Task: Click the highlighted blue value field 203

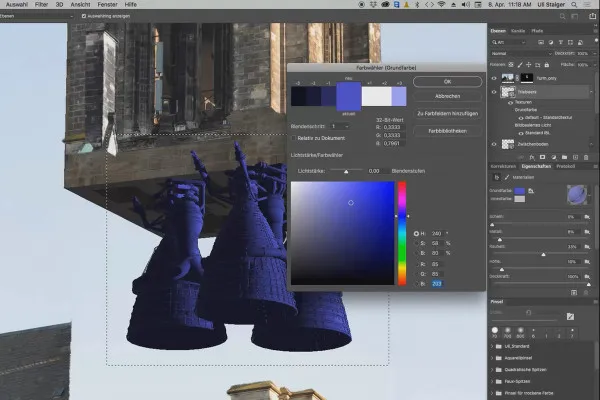Action: tap(437, 284)
